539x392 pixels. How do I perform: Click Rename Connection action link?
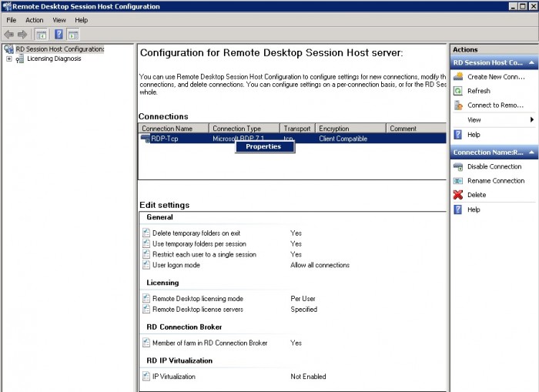click(496, 180)
